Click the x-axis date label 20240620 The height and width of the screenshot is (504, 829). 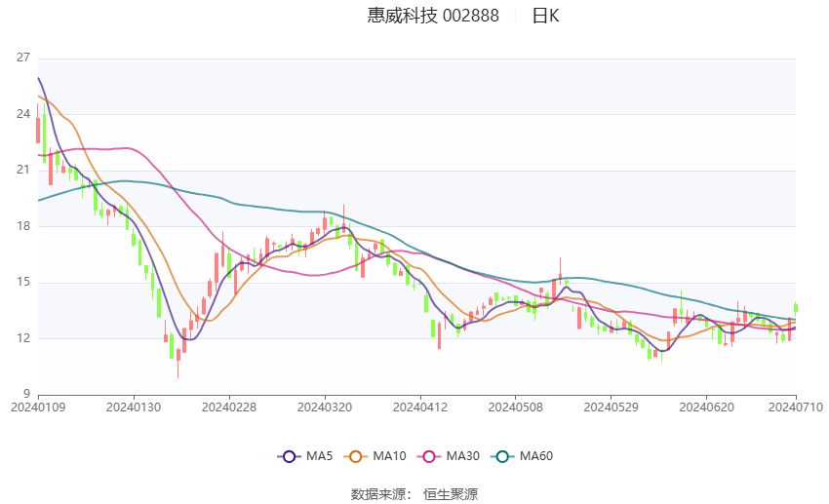(x=707, y=407)
